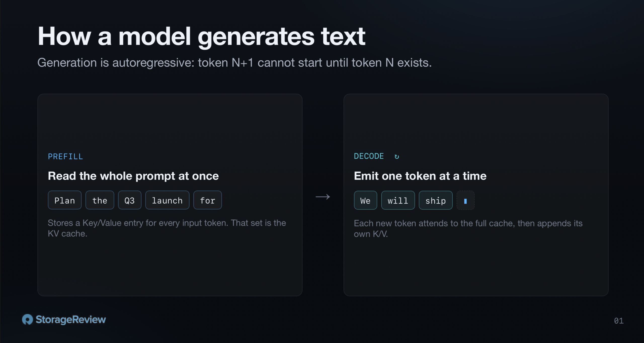
Task: Click the loop refresh icon beside DECODE
Action: click(x=397, y=157)
